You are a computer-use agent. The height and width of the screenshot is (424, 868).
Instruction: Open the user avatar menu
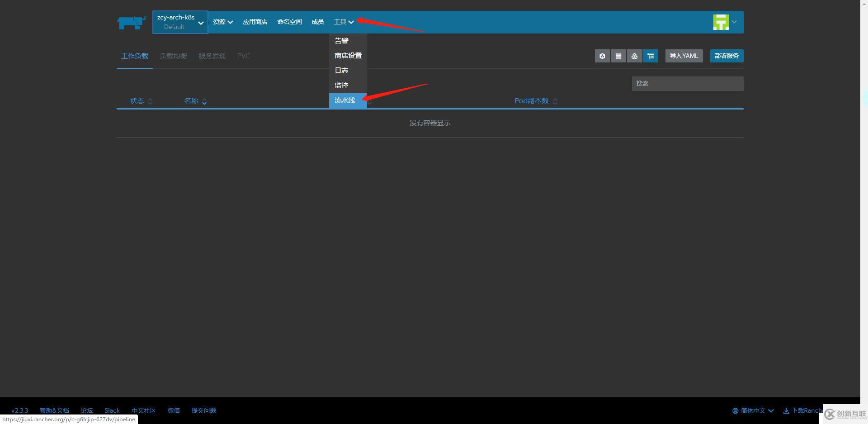point(724,21)
